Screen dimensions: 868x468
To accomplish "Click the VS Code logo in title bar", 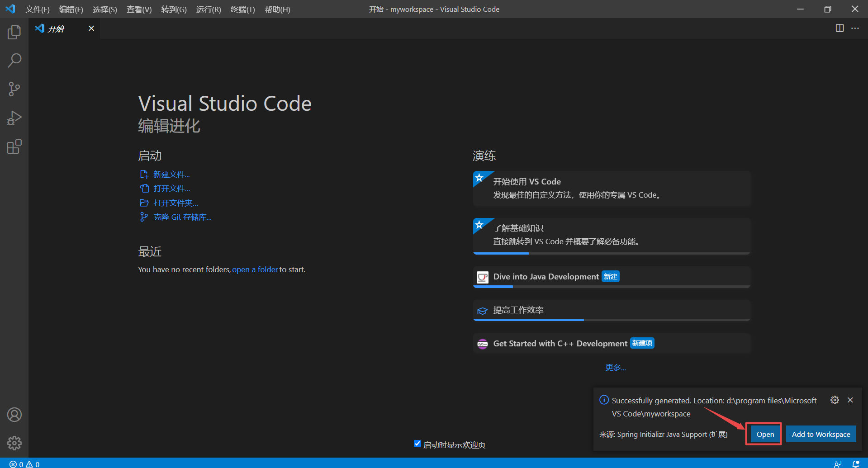I will pos(10,9).
